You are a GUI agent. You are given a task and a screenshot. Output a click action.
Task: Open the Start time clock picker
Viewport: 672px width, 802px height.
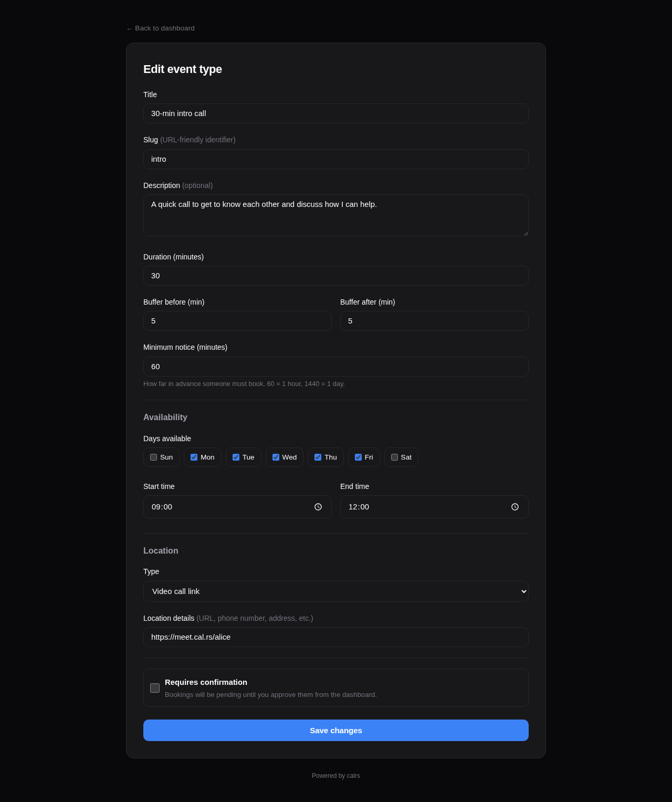[x=318, y=507]
